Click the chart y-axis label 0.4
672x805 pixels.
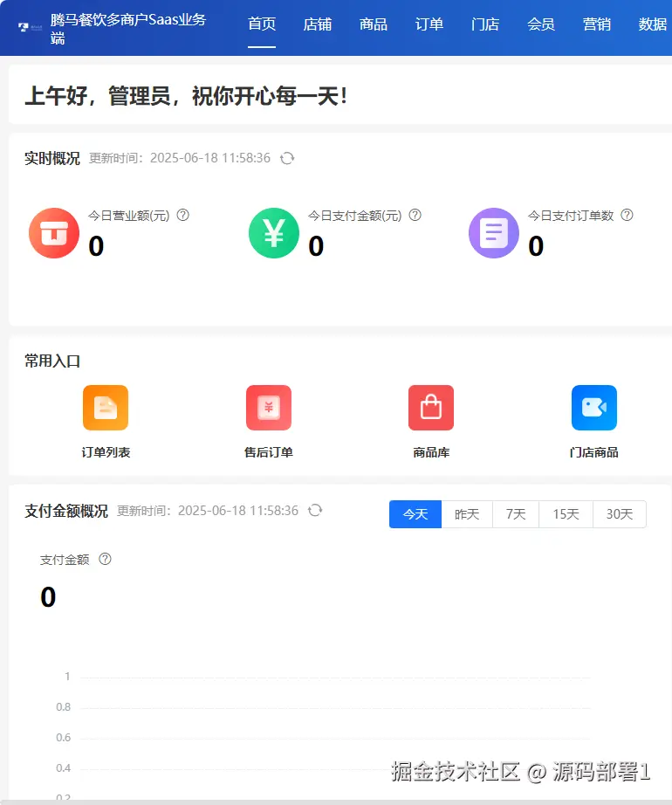click(63, 768)
